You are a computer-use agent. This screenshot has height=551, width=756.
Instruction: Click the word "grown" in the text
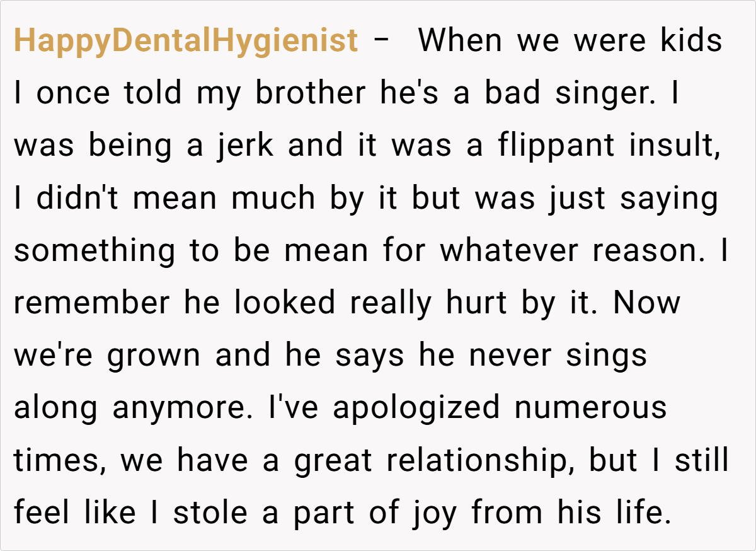pos(154,356)
